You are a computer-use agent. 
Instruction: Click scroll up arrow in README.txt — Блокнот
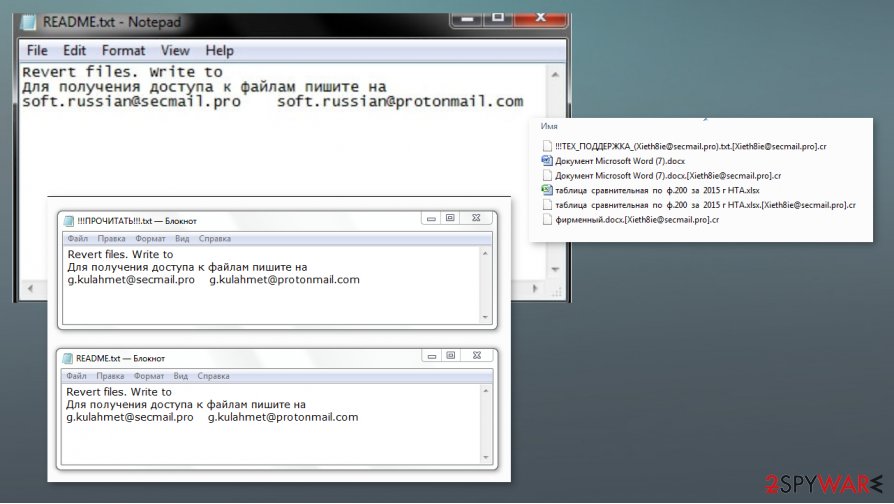(486, 391)
